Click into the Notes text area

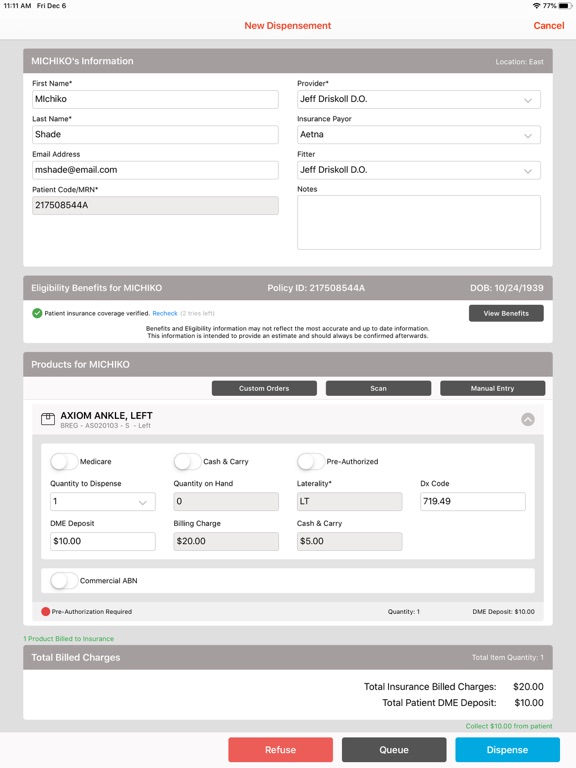419,222
